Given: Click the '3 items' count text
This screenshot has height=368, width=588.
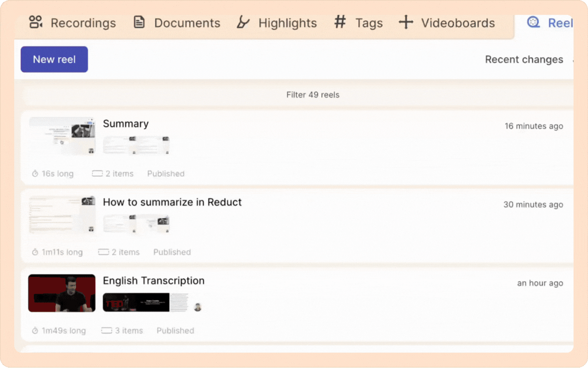Looking at the screenshot, I should click(x=129, y=330).
